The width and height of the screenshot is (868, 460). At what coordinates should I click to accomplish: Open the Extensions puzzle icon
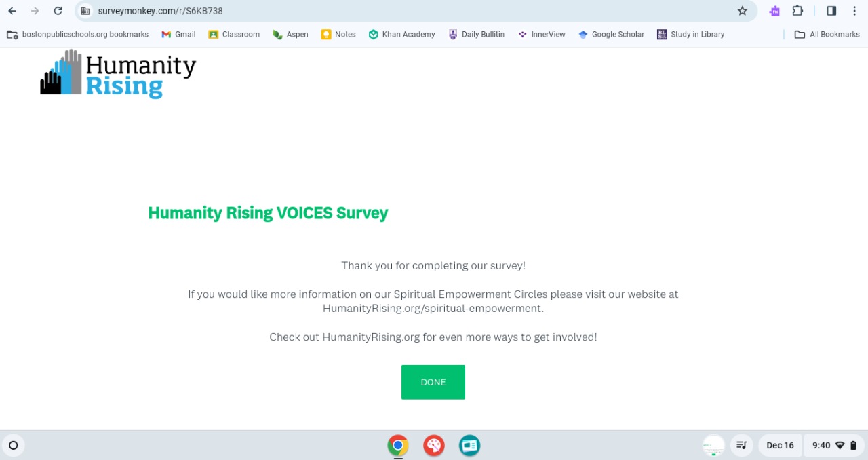tap(797, 11)
